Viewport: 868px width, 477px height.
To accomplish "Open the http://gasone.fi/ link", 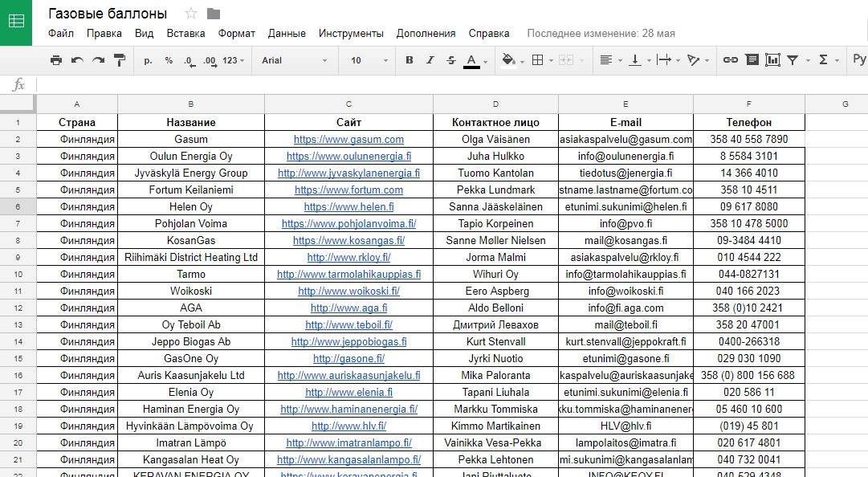I will pos(348,359).
